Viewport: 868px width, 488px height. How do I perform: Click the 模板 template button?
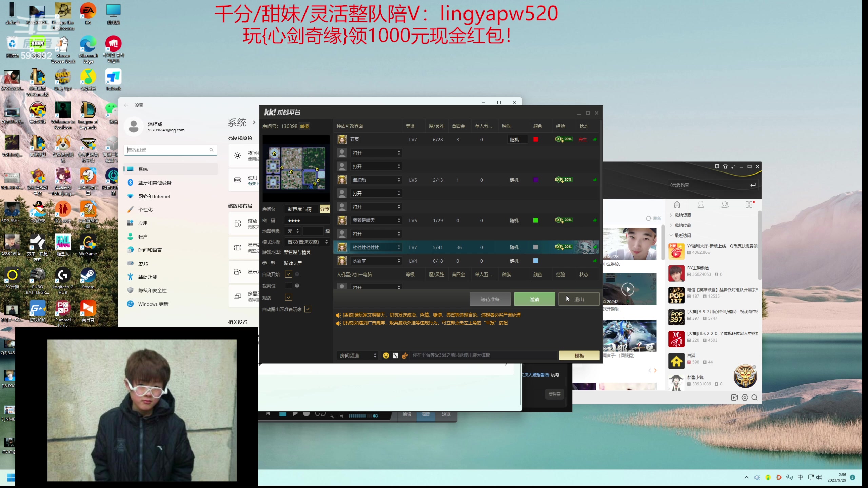(579, 355)
